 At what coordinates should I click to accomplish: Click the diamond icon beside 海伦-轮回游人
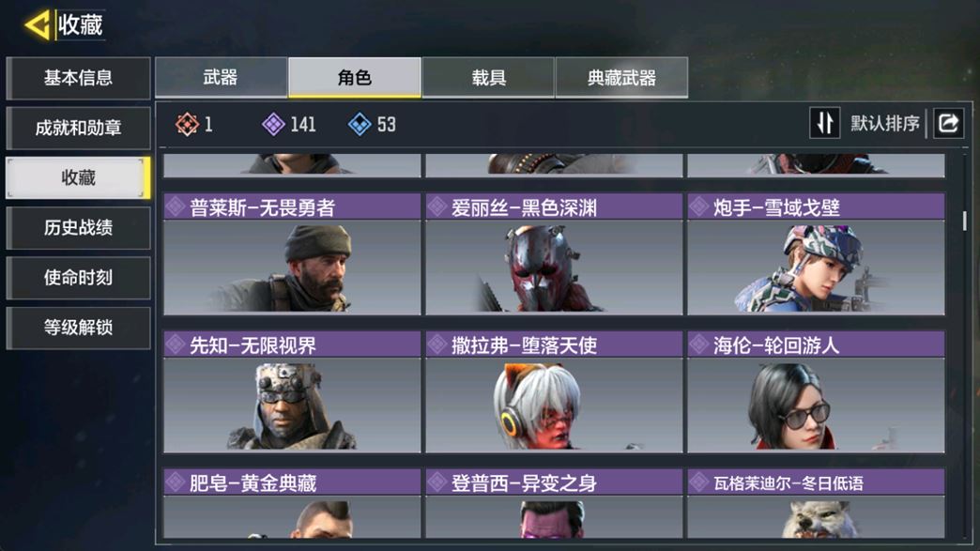coord(699,344)
